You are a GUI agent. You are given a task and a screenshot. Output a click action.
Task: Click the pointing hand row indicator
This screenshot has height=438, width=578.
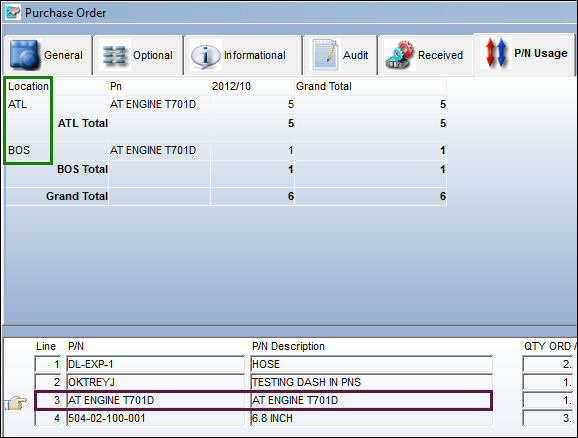click(x=15, y=402)
